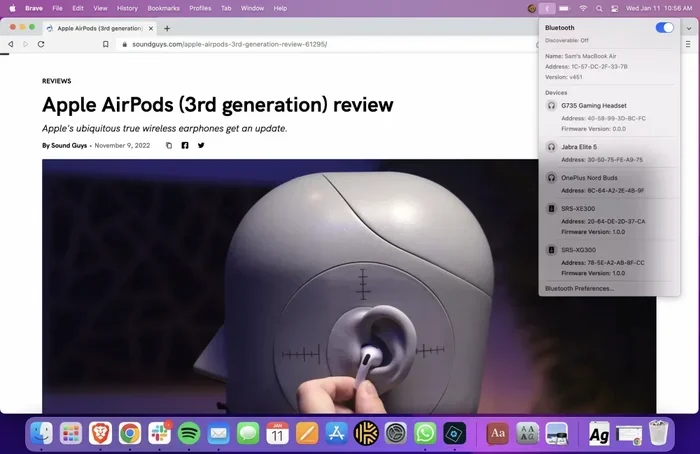Screen dimensions: 700x454
Task: Click the REVIEWS category link
Action: pyautogui.click(x=57, y=81)
